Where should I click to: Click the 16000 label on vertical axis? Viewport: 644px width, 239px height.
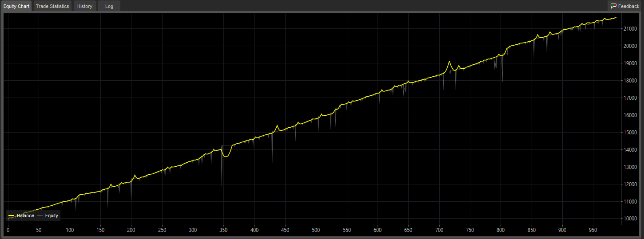[631, 115]
